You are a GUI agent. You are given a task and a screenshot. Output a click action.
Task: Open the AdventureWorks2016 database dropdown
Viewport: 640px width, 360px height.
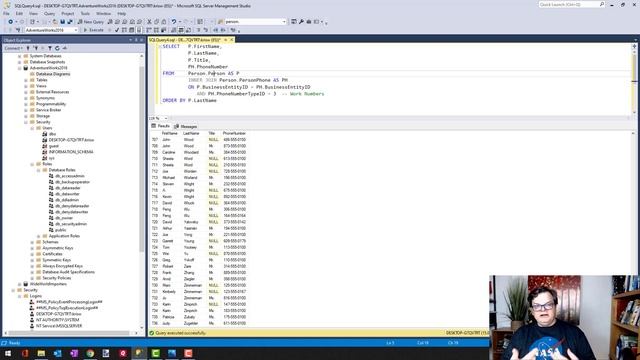pos(51,30)
